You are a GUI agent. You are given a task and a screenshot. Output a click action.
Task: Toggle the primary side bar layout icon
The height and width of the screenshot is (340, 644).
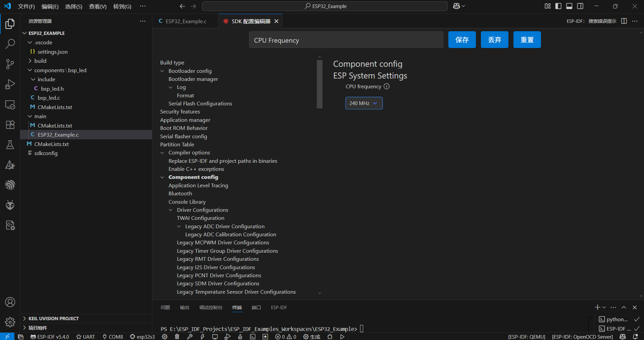pos(558,6)
